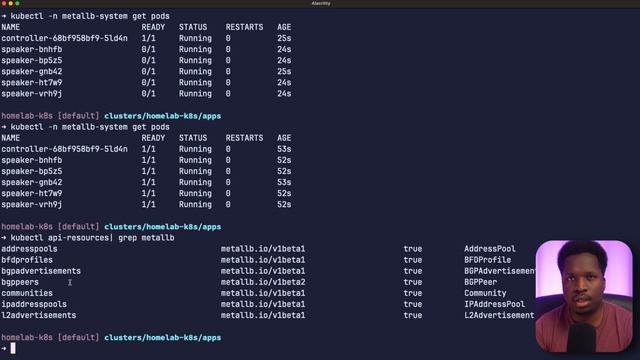This screenshot has height=360, width=640.
Task: Click 'speaker-ht7w9' in the row with READY 0/1
Action: click(x=32, y=82)
